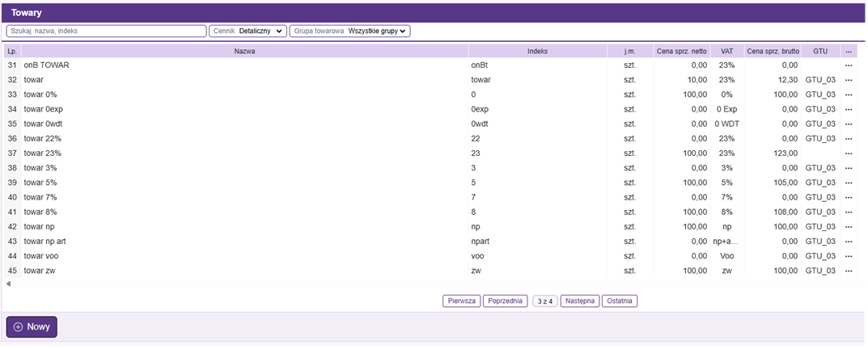Click the search field for nazwa, indeks
Screen dimensions: 868x349
point(106,31)
